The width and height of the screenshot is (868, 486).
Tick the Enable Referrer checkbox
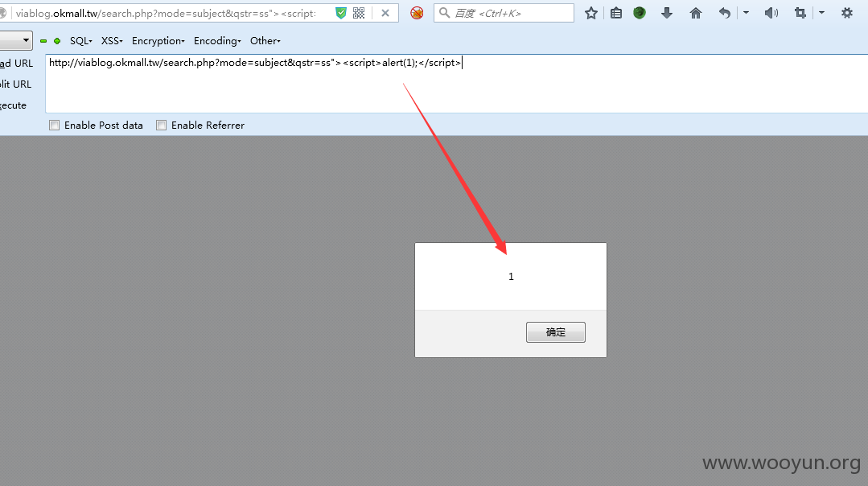coord(161,125)
